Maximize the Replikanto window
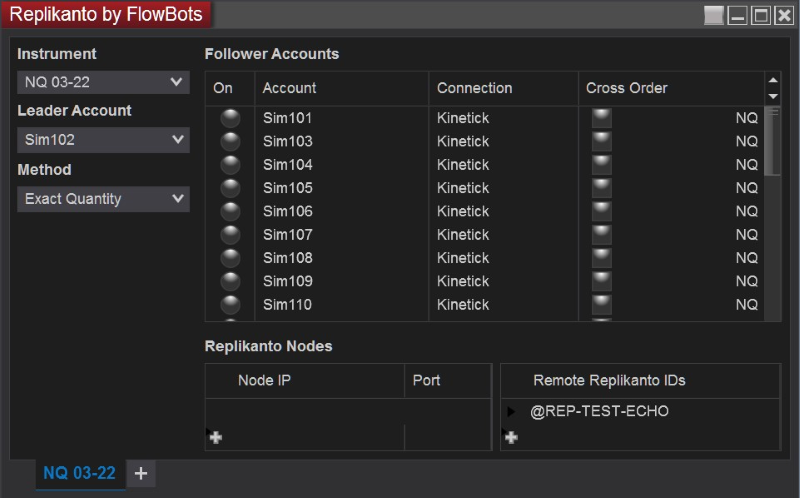 tap(761, 15)
